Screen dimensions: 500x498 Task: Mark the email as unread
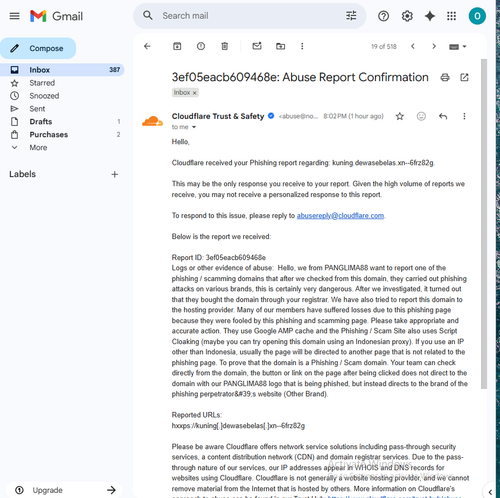pos(257,46)
